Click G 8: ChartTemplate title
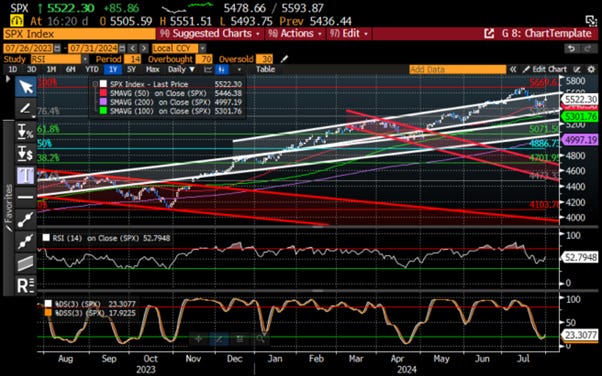 [x=546, y=34]
